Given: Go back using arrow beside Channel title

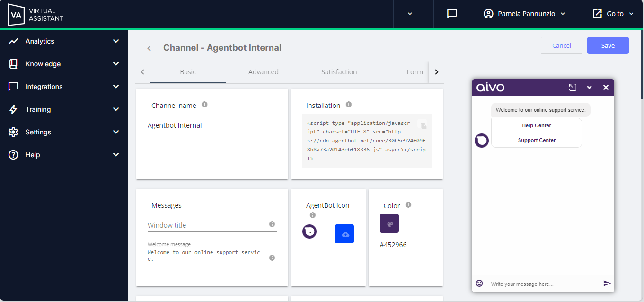Looking at the screenshot, I should 149,48.
